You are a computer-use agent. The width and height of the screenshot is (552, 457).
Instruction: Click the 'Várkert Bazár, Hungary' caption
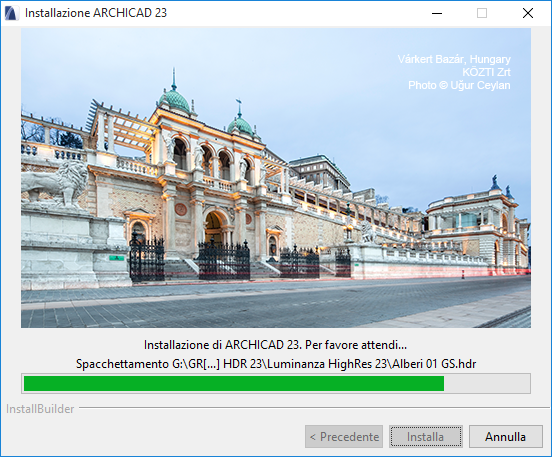point(454,59)
